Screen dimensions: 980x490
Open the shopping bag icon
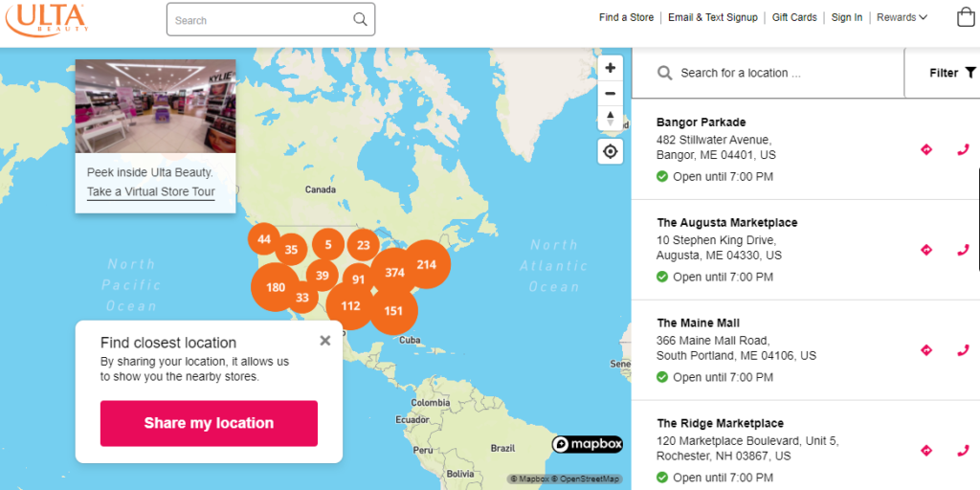pyautogui.click(x=966, y=17)
